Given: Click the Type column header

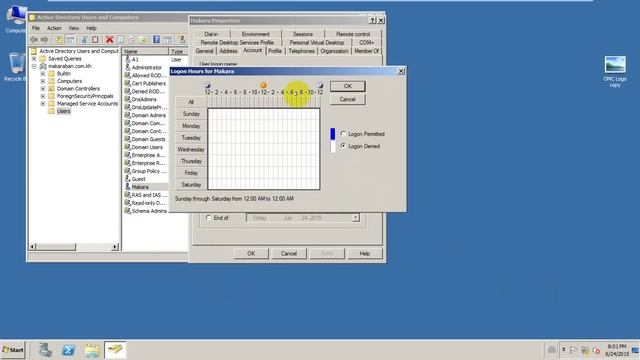Looking at the screenshot, I should [x=178, y=51].
